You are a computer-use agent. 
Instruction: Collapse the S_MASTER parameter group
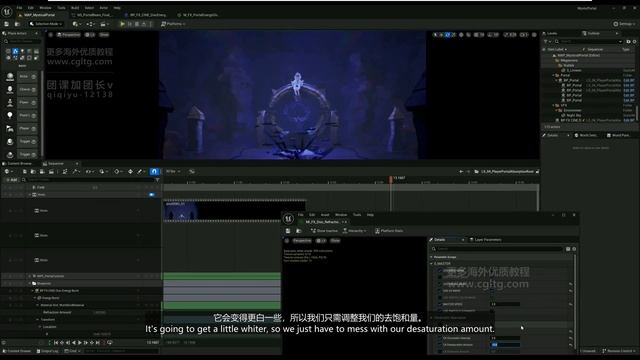pos(431,264)
